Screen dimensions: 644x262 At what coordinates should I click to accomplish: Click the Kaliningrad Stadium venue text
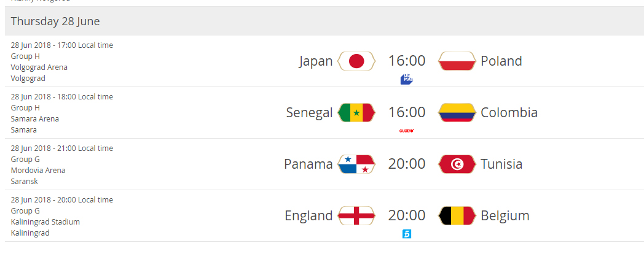click(45, 222)
